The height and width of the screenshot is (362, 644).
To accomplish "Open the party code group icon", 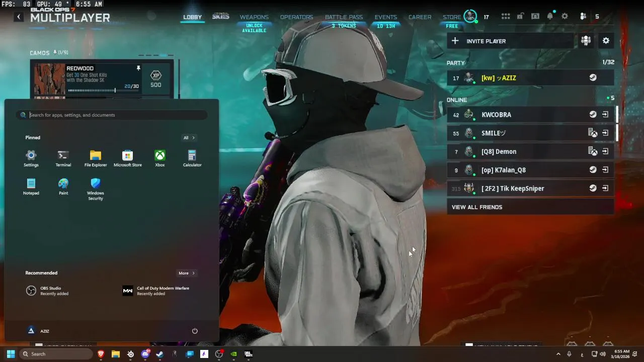I will pyautogui.click(x=586, y=41).
